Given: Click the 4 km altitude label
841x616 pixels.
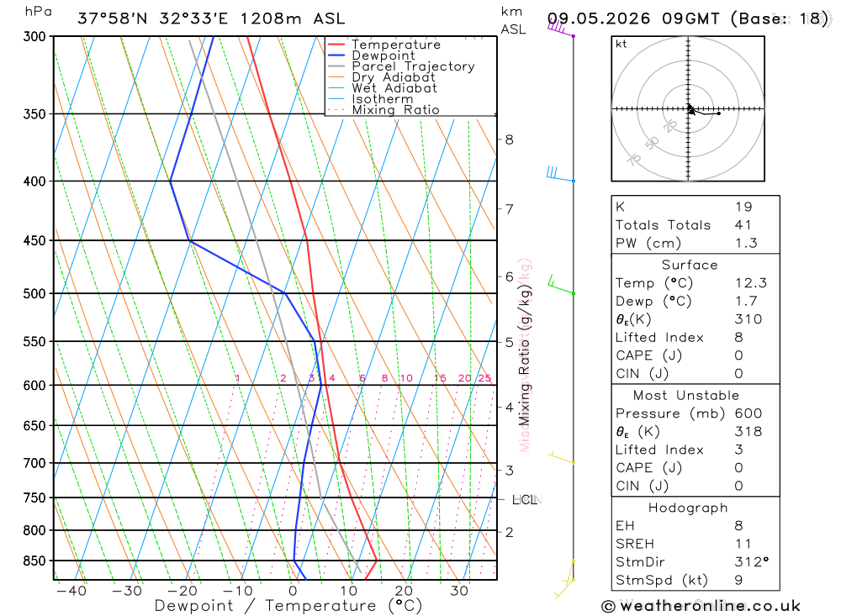Looking at the screenshot, I should tap(509, 407).
